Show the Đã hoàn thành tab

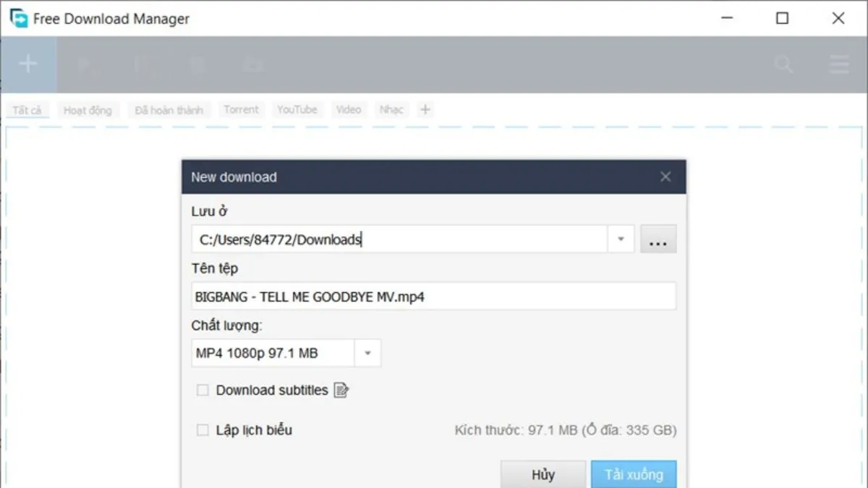click(x=169, y=110)
